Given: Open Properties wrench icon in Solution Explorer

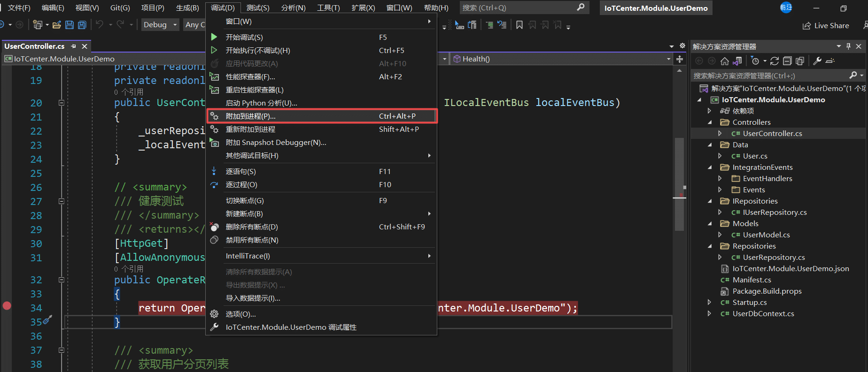Looking at the screenshot, I should [817, 61].
